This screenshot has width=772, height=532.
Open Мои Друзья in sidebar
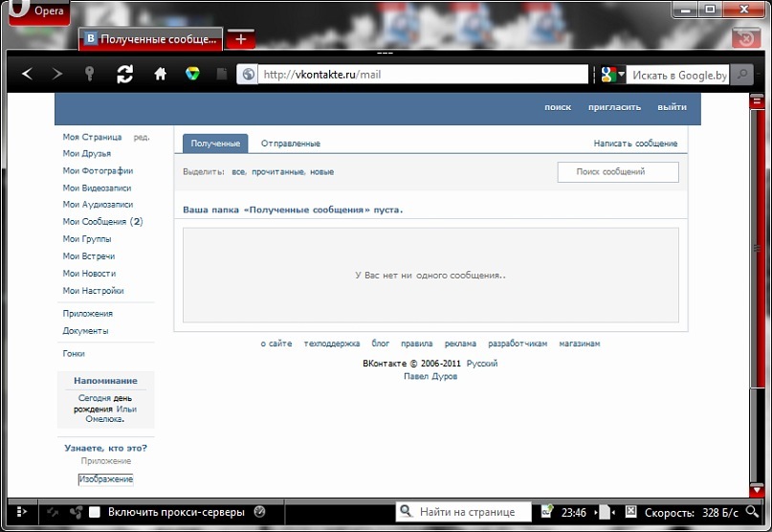(x=87, y=154)
